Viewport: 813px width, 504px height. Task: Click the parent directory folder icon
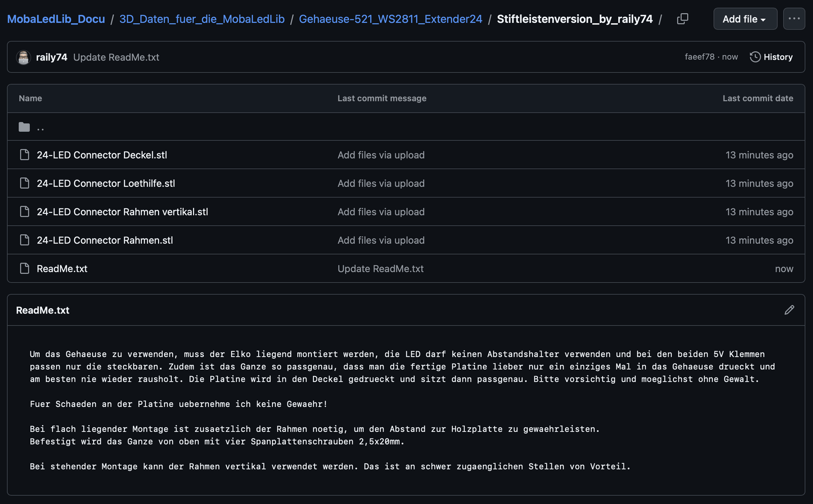click(24, 127)
